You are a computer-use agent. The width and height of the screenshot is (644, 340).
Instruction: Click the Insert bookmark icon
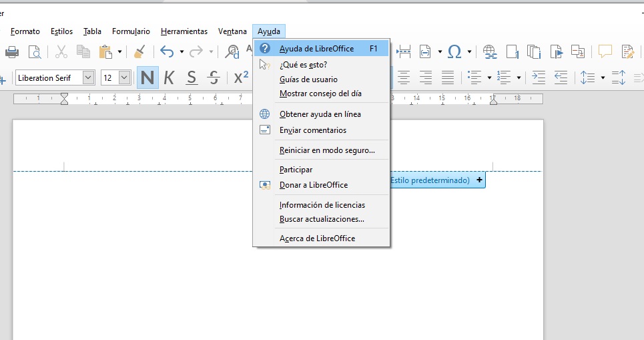coord(556,52)
